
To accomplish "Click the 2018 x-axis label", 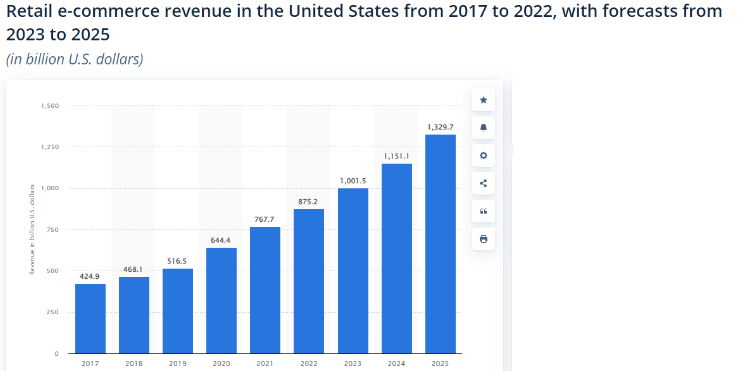I will [x=134, y=364].
